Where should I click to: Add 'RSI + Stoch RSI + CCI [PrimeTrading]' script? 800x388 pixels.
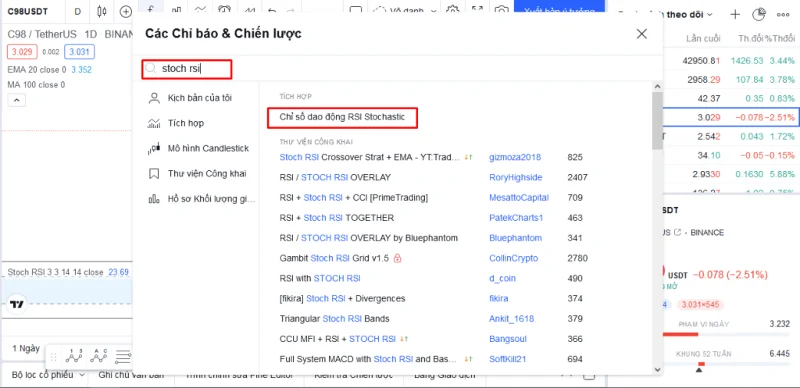pos(354,198)
